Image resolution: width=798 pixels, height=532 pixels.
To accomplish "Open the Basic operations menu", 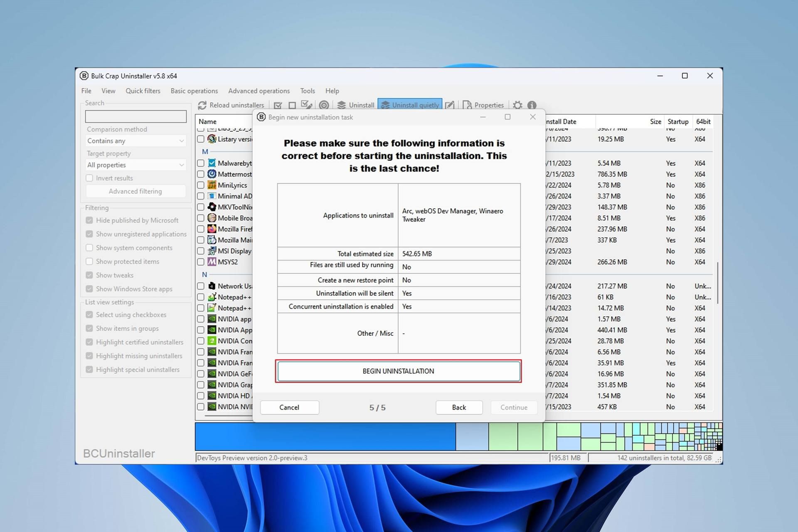I will tap(194, 91).
